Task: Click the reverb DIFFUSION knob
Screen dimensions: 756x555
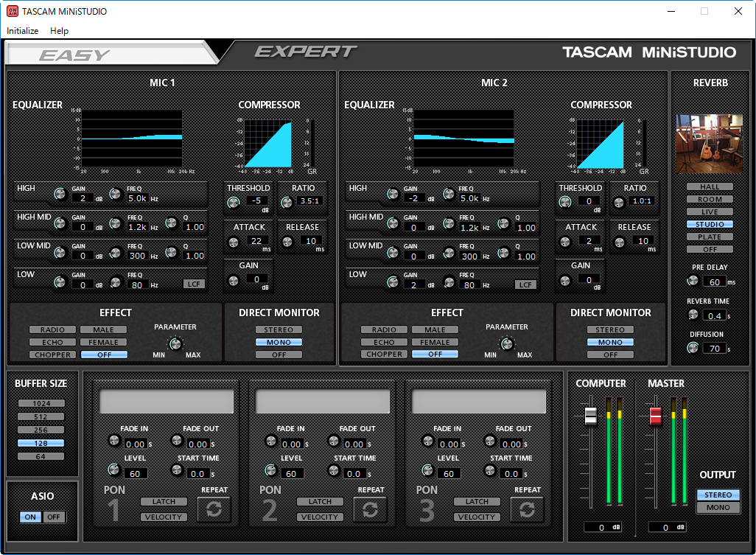Action: pos(693,348)
